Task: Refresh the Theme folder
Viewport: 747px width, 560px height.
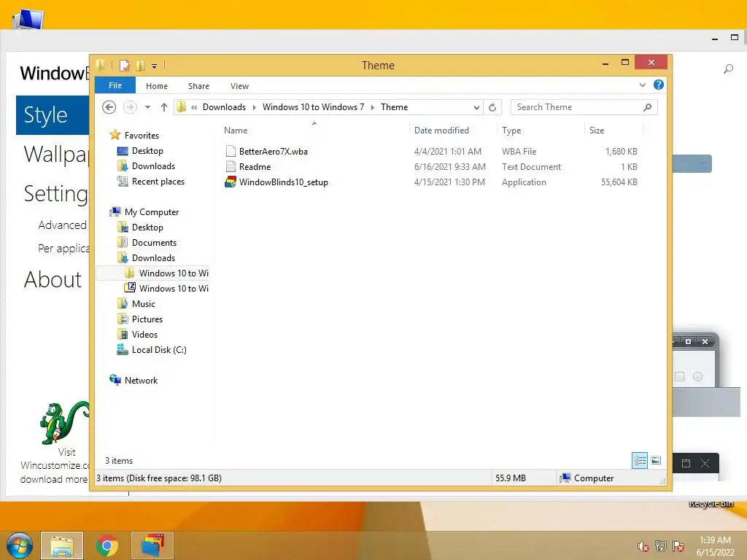Action: [492, 108]
